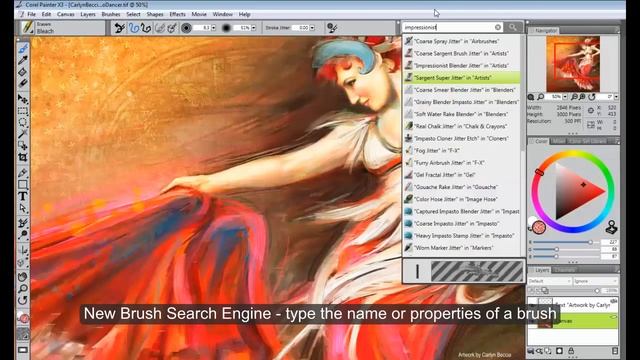Open Navigator zoom level dropdown

tap(565, 97)
